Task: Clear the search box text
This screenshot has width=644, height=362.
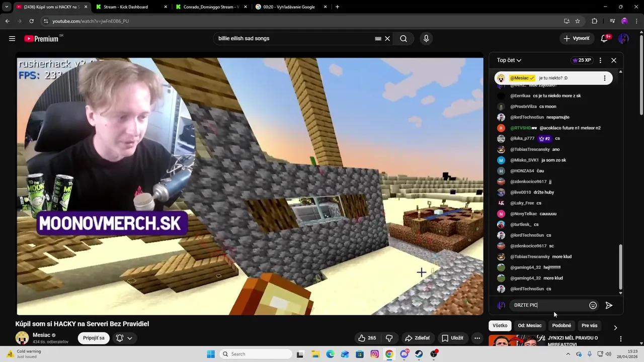Action: 387,39
